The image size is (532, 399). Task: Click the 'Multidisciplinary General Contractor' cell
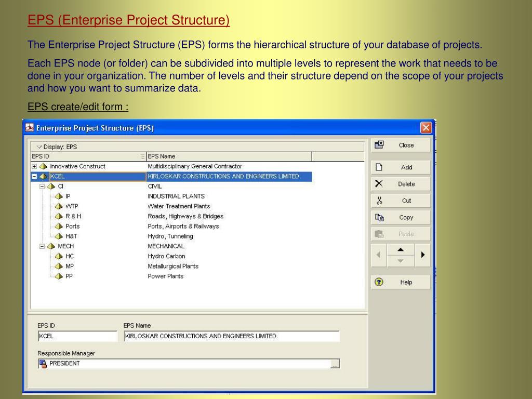click(195, 166)
